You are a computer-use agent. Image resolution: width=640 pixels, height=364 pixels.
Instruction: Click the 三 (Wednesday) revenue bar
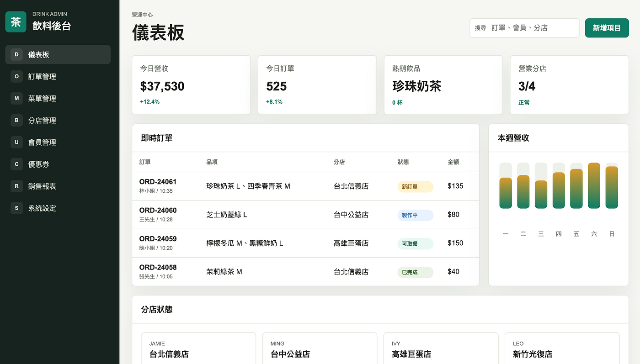click(541, 195)
